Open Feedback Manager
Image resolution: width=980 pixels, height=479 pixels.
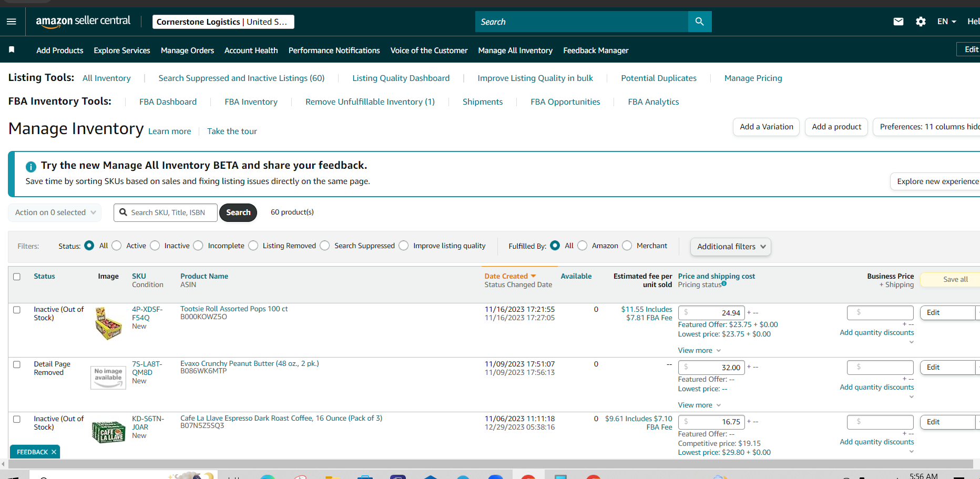596,50
